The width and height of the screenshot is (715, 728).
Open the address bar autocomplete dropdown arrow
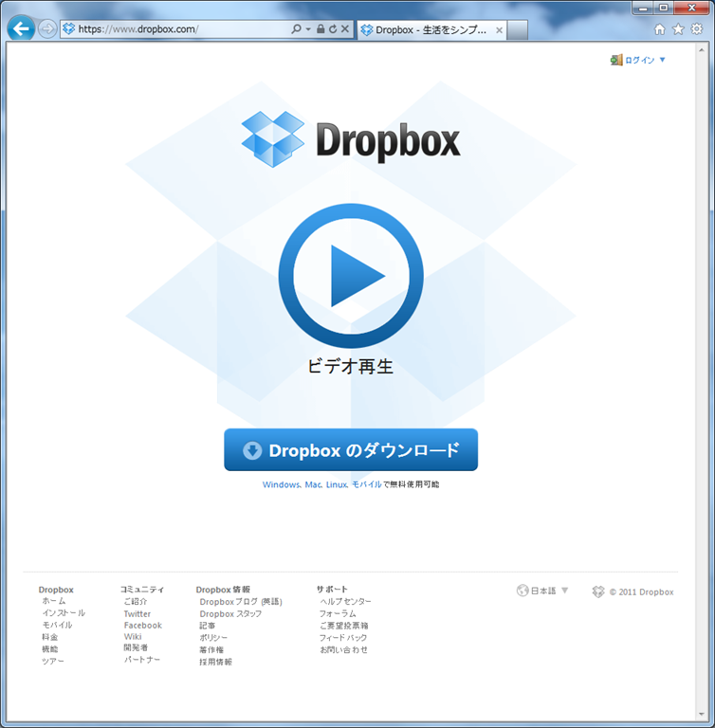(308, 28)
